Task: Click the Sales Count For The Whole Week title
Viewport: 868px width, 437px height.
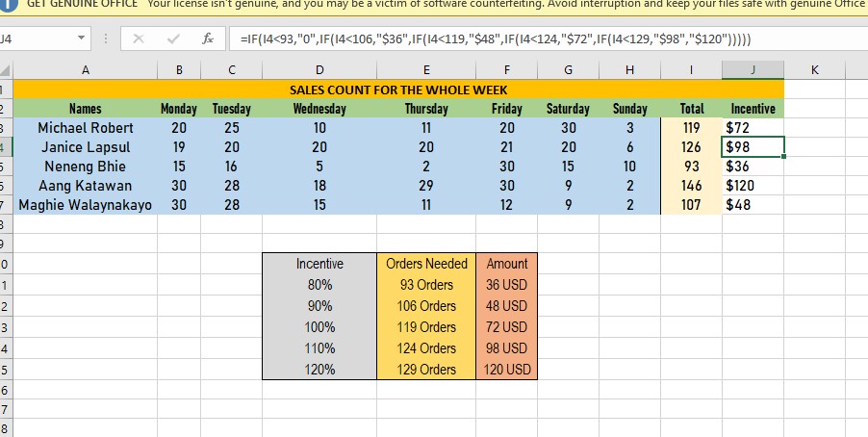Action: pos(398,90)
